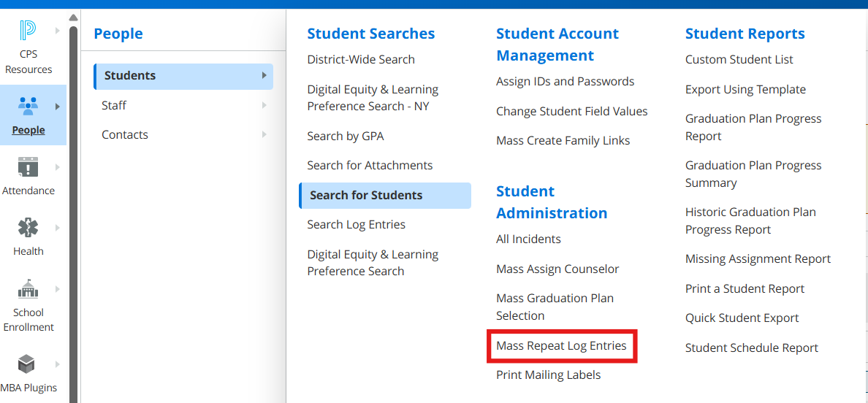Open the People label in sidebar
The width and height of the screenshot is (868, 403).
(x=28, y=131)
